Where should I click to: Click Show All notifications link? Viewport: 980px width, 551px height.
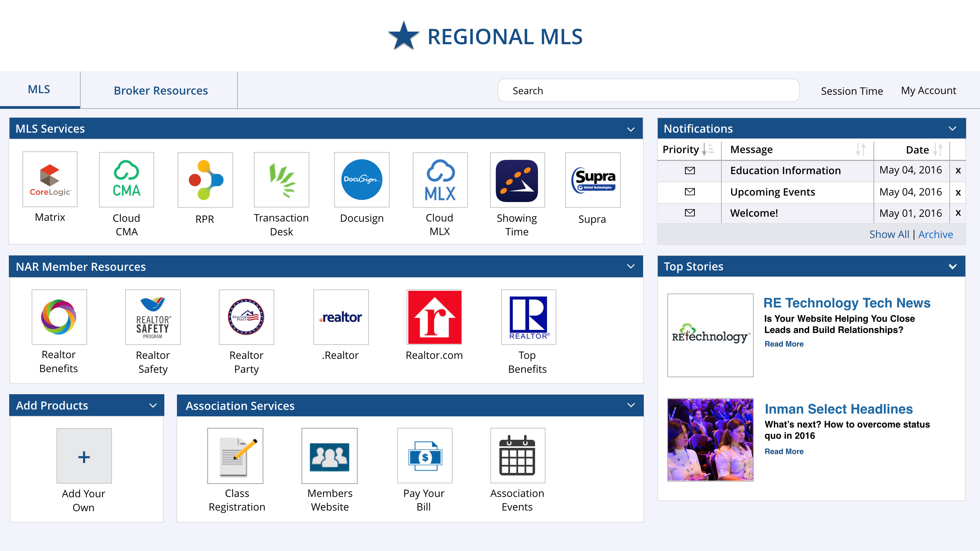(889, 234)
